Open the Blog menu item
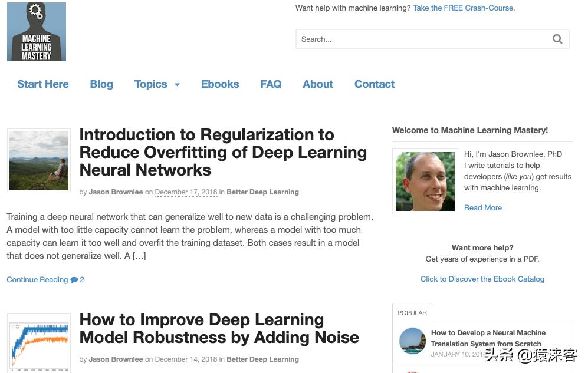 [101, 84]
